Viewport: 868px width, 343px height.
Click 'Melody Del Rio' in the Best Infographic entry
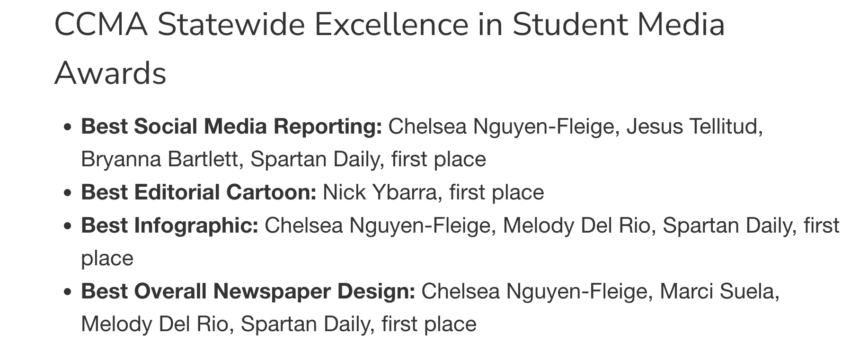click(576, 226)
